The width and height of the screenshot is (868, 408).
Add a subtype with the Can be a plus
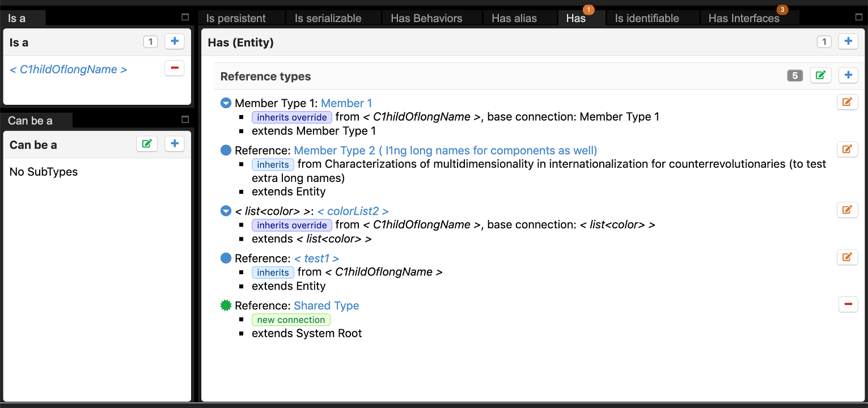tap(174, 144)
